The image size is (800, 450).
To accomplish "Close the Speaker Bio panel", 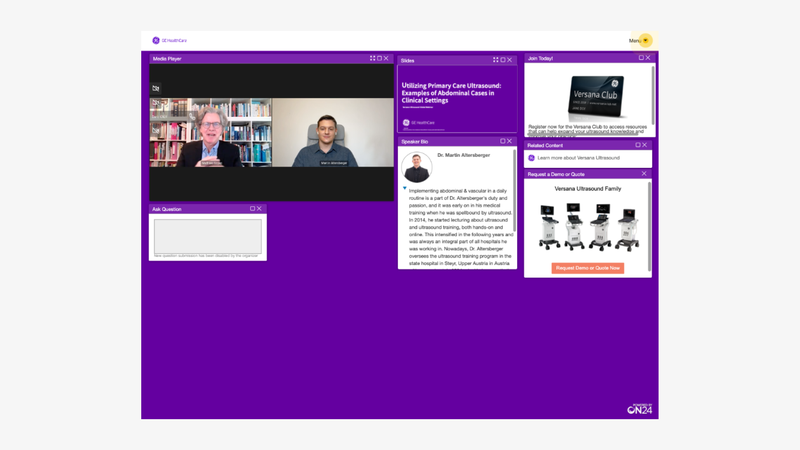I will tap(509, 141).
